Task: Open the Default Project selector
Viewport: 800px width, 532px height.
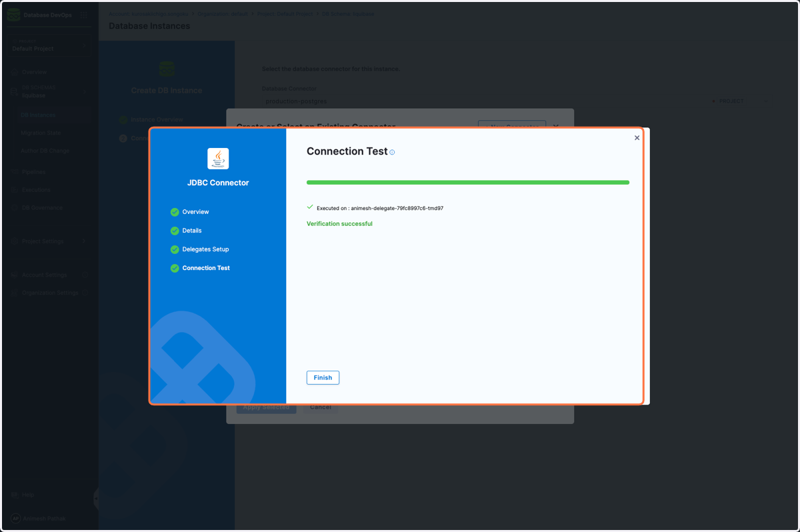Action: tap(49, 45)
